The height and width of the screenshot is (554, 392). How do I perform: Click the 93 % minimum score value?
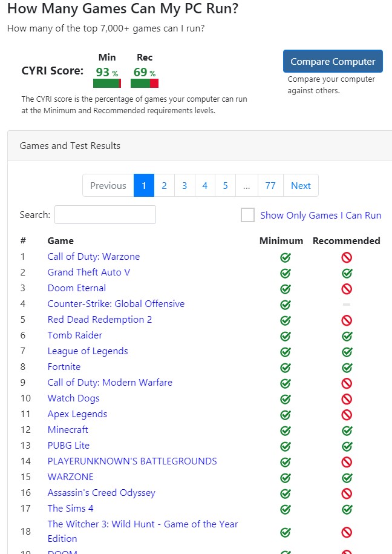coord(107,72)
